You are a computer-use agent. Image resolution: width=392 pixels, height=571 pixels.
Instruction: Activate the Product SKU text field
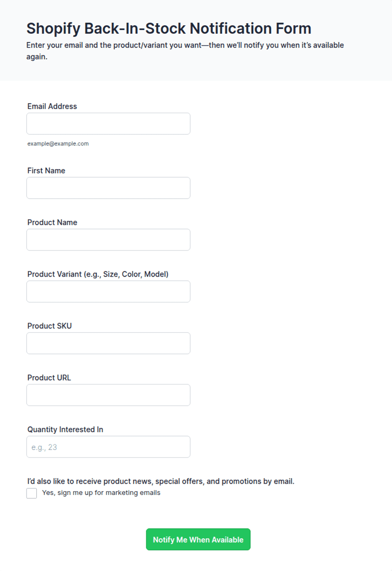[108, 343]
